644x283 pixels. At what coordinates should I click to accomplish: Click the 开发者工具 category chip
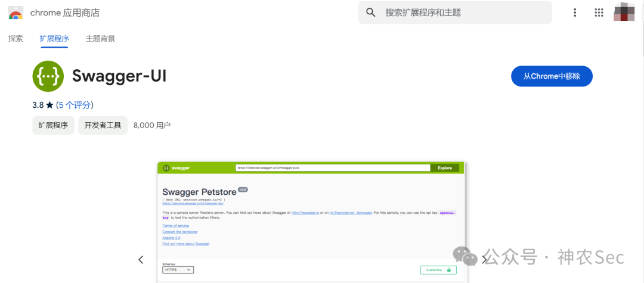(103, 125)
